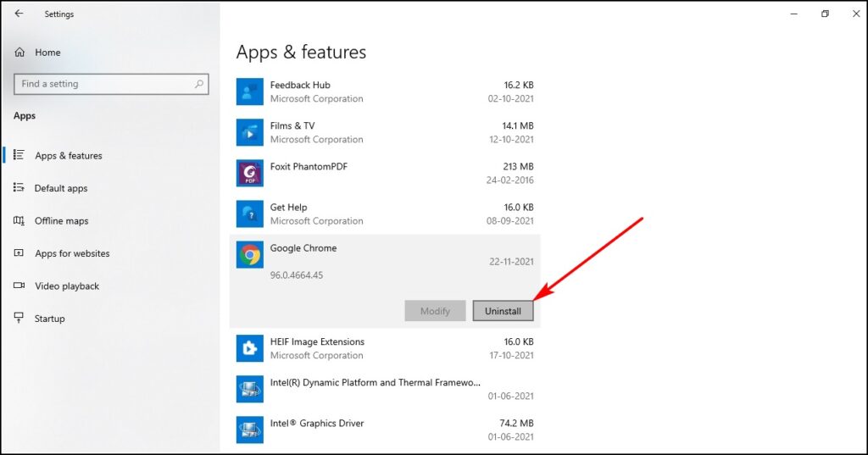This screenshot has width=868, height=455.
Task: Select the HEIF Image Extensions name
Action: tap(317, 341)
